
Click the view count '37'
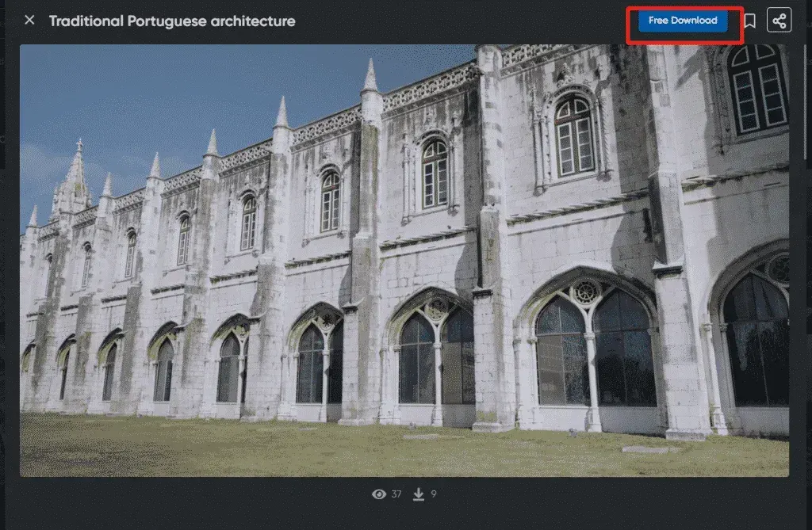coord(396,494)
